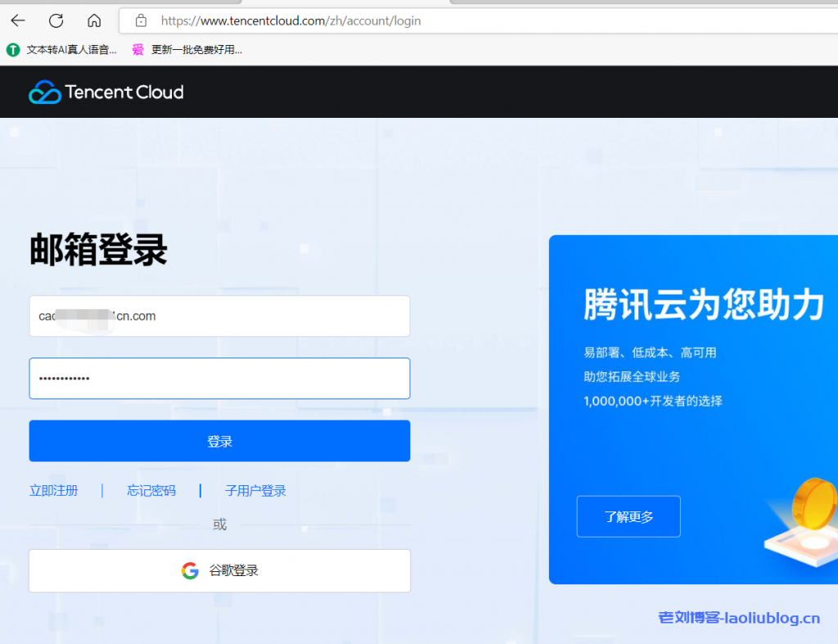Viewport: 838px width, 644px height.
Task: Open the 立即注册 sign-up link
Action: click(54, 491)
